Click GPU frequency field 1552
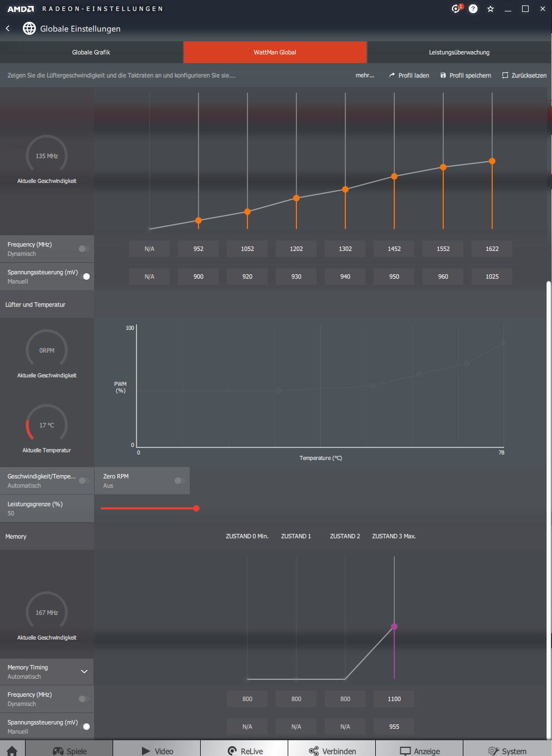552x756 pixels. [443, 249]
